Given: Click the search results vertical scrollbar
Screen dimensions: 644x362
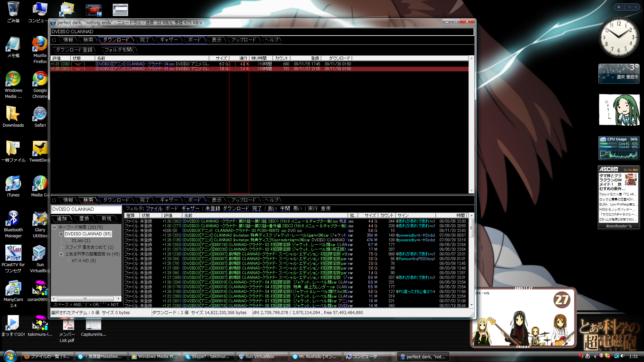Looking at the screenshot, I should [x=471, y=260].
